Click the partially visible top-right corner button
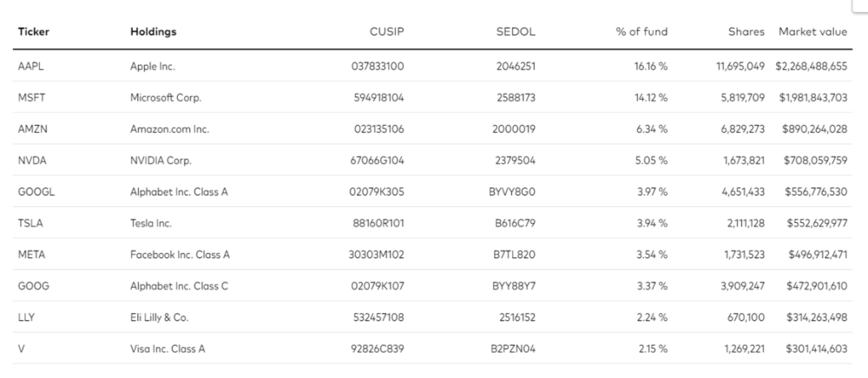This screenshot has height=378, width=868. [x=859, y=5]
